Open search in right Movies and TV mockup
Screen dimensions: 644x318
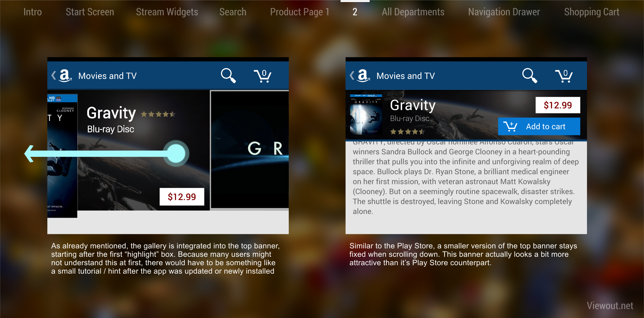(x=530, y=75)
